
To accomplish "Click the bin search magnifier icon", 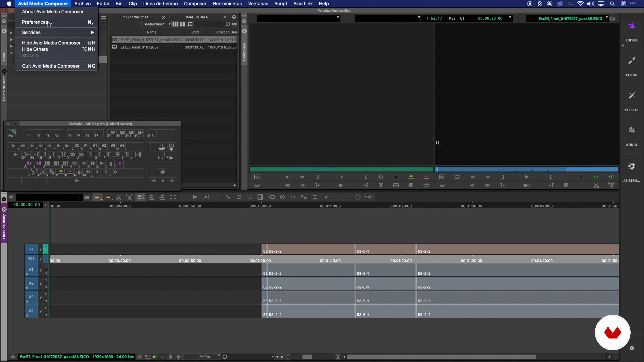I will [227, 24].
